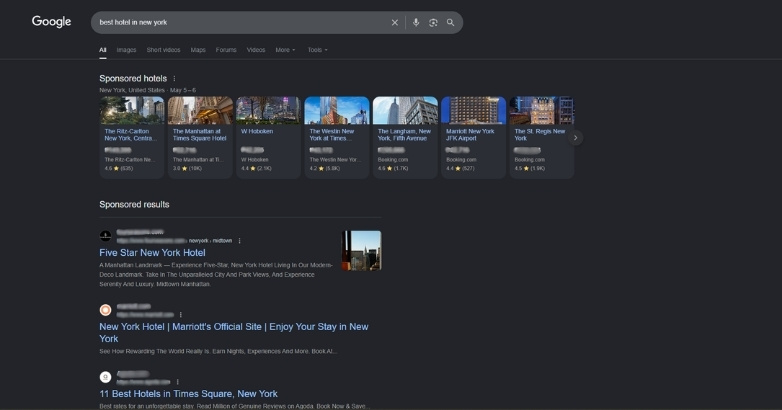
Task: Switch to the Images tab
Action: click(126, 50)
